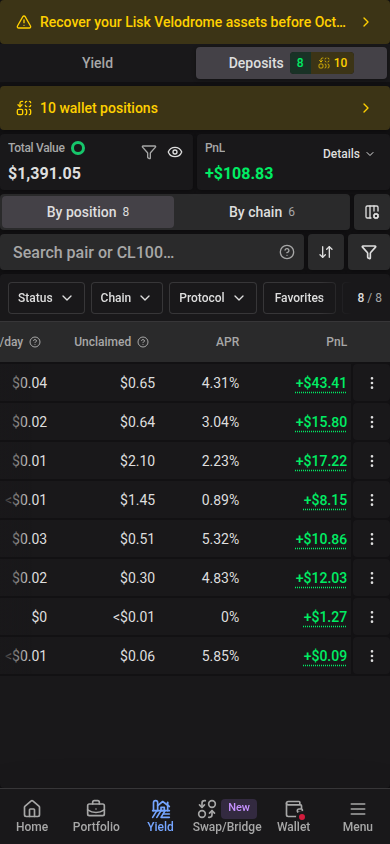Switch to the Deposits tab
Viewport: 390px width, 844px height.
pos(291,63)
